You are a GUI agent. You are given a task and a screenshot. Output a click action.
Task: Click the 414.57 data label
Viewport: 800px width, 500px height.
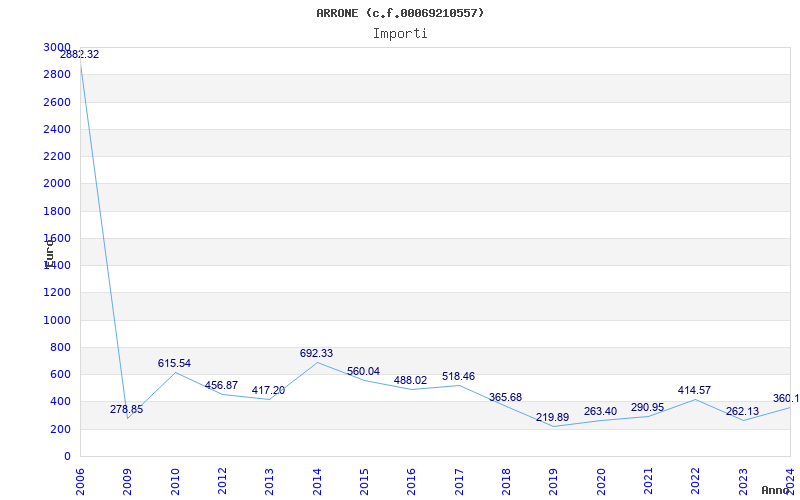(x=694, y=390)
